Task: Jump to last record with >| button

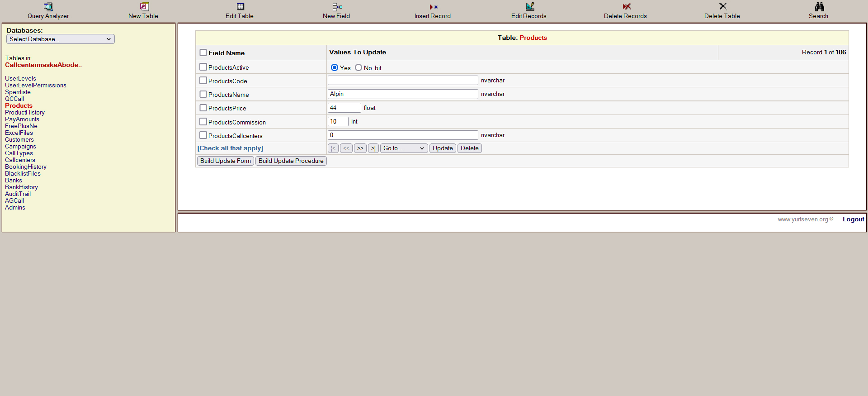Action: (373, 148)
